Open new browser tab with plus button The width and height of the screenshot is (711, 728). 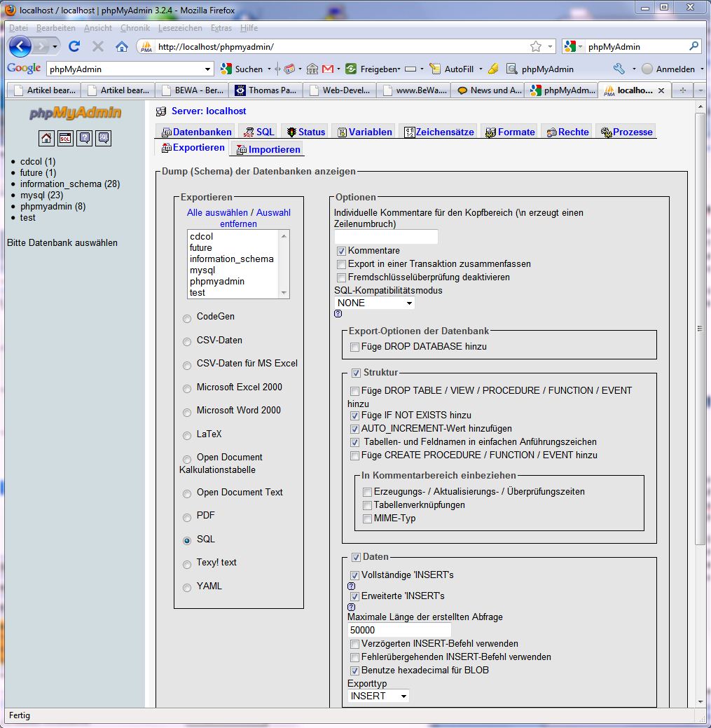tap(683, 90)
